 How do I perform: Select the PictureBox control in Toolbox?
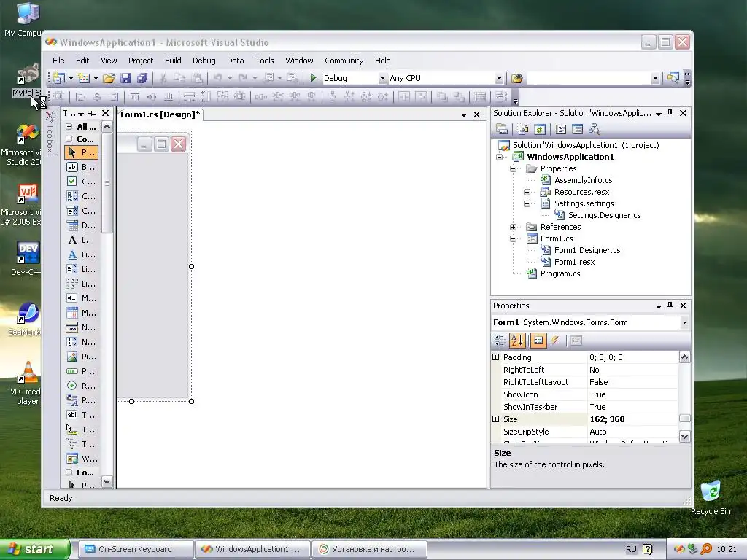(81, 357)
